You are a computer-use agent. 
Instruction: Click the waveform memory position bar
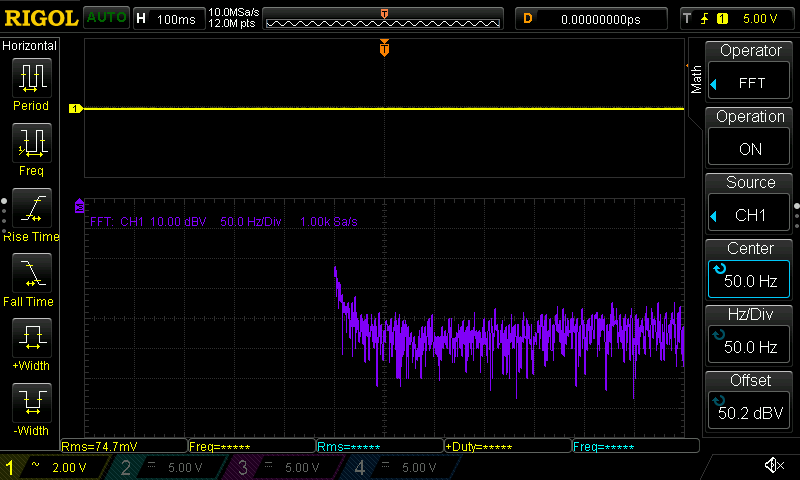[384, 19]
